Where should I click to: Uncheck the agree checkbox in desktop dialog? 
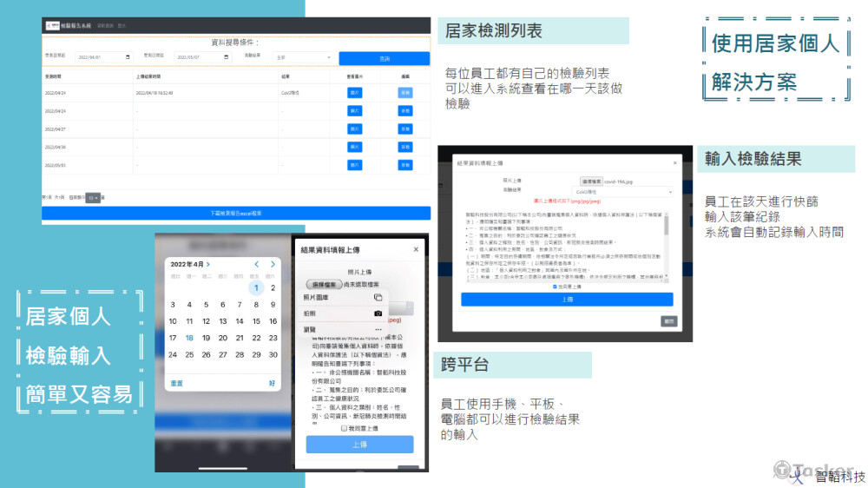556,286
